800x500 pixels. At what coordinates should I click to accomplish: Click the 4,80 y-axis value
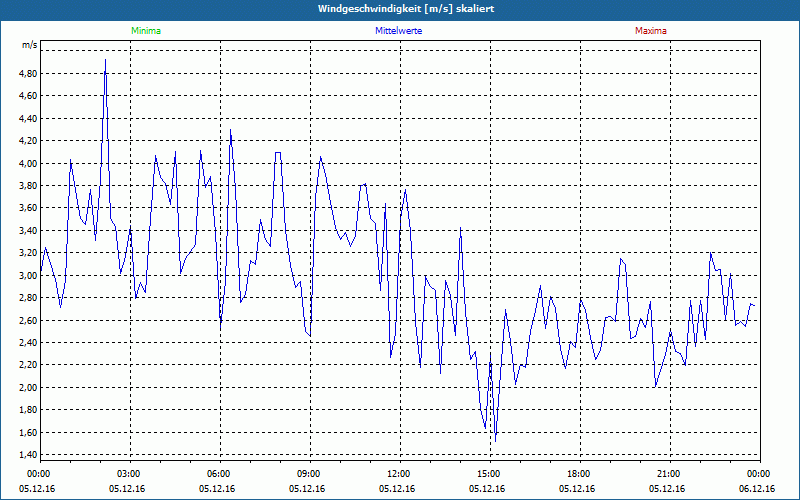(27, 73)
